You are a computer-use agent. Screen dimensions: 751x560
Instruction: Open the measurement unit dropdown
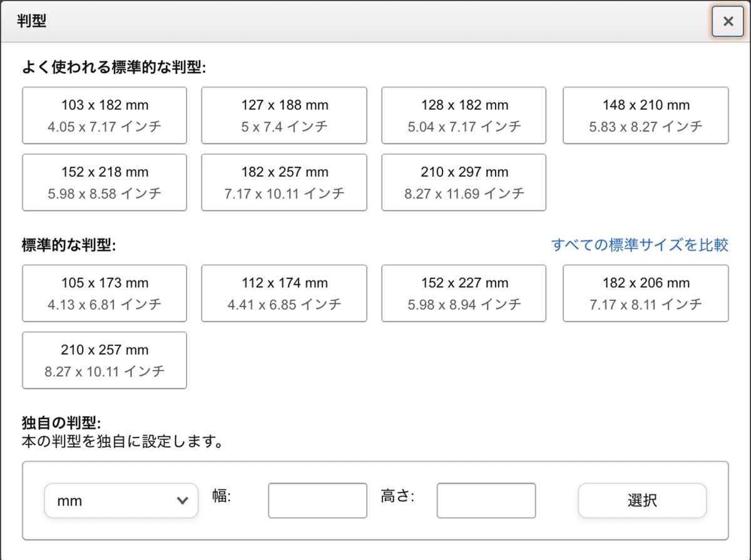pyautogui.click(x=120, y=501)
